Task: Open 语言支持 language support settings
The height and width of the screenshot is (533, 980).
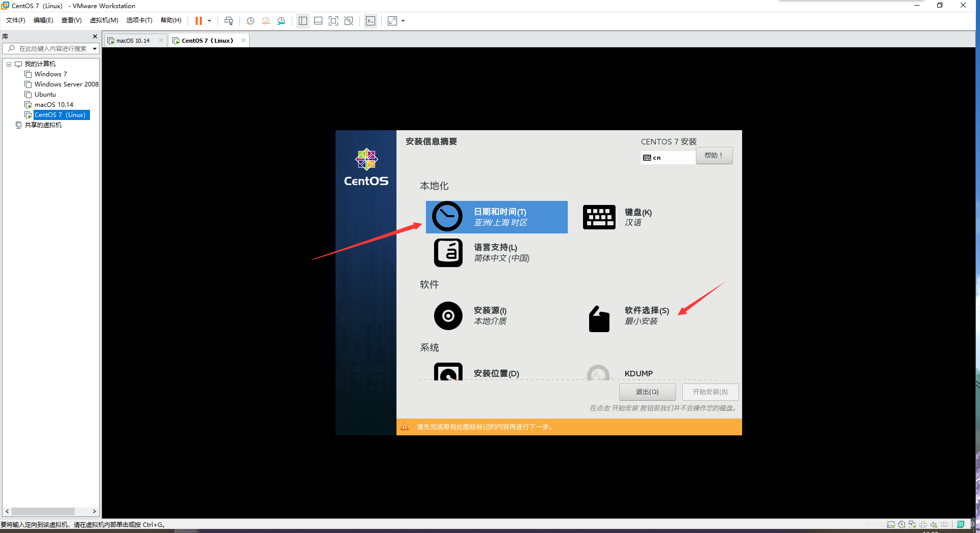Action: [481, 253]
